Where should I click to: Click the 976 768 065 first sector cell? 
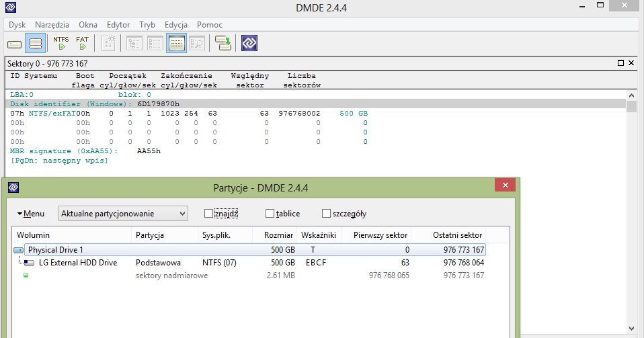389,275
